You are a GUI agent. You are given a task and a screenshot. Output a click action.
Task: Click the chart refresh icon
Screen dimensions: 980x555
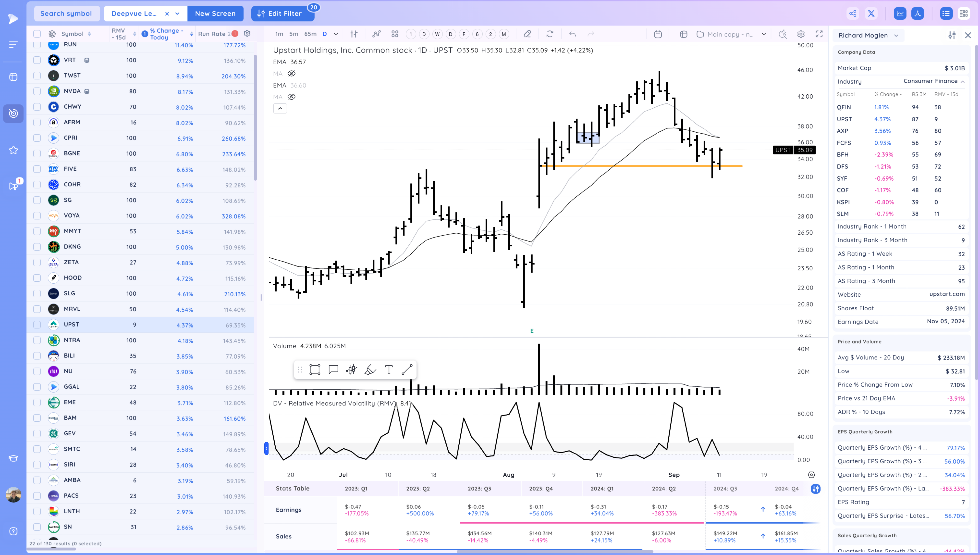tap(550, 34)
